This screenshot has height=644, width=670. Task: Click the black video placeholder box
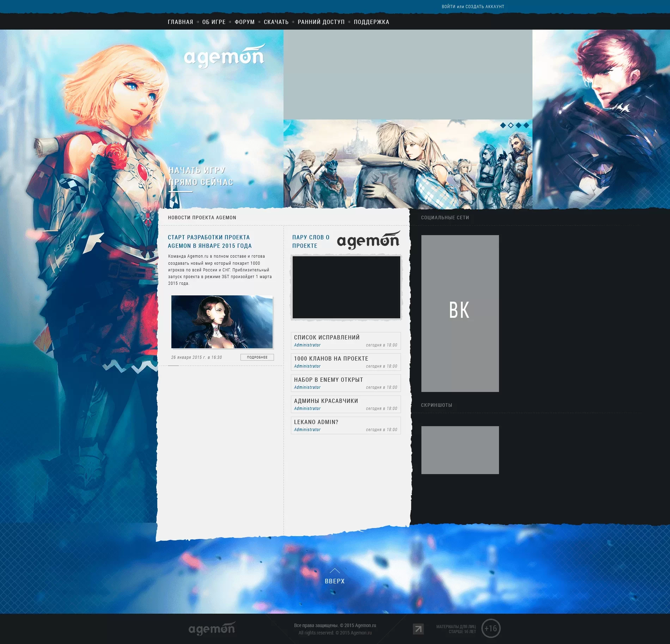point(346,287)
